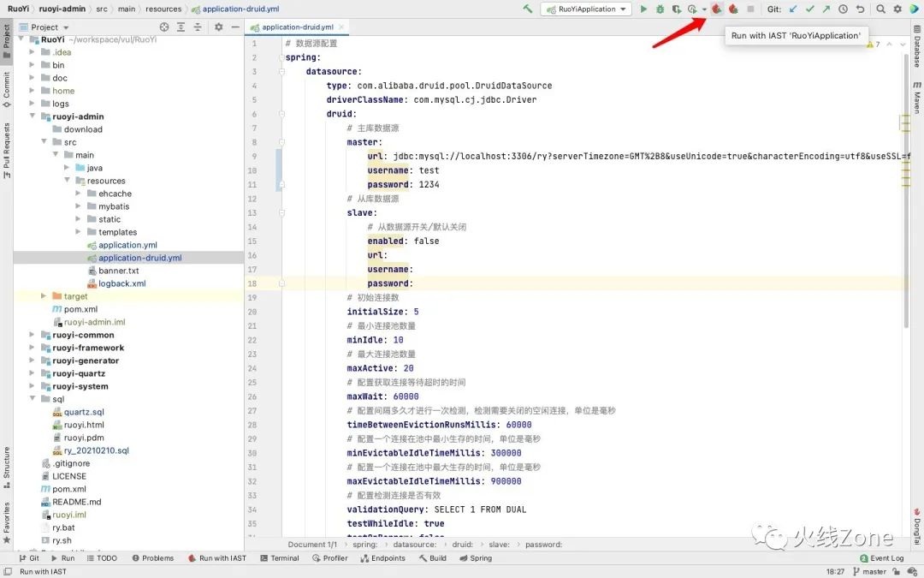Jump to previous highlighted error arrow
Screen dimensions: 924x578
coord(889,45)
